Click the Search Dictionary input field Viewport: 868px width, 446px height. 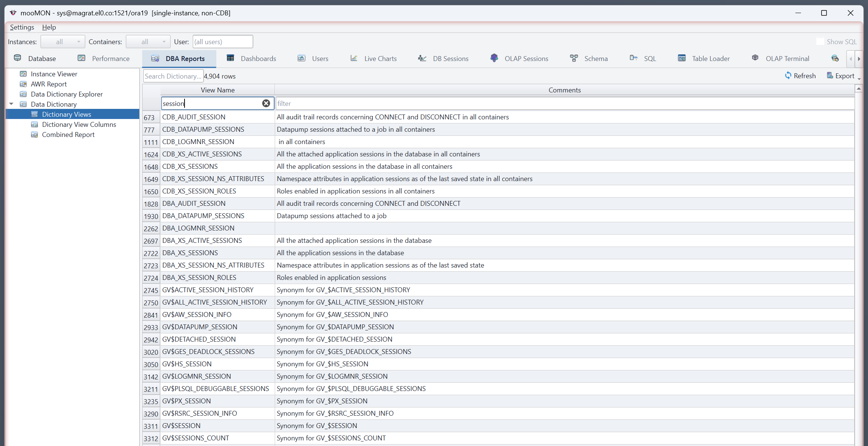173,76
